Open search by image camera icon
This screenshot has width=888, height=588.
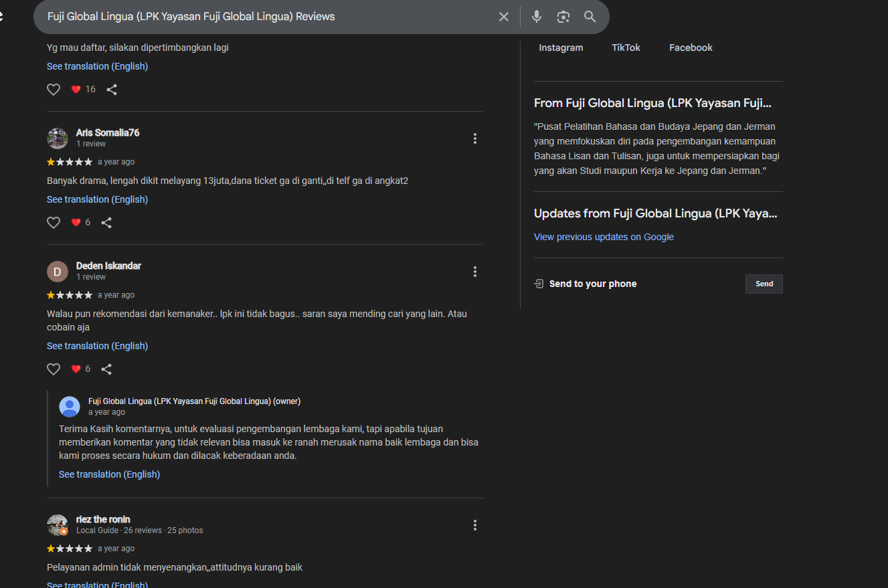563,17
